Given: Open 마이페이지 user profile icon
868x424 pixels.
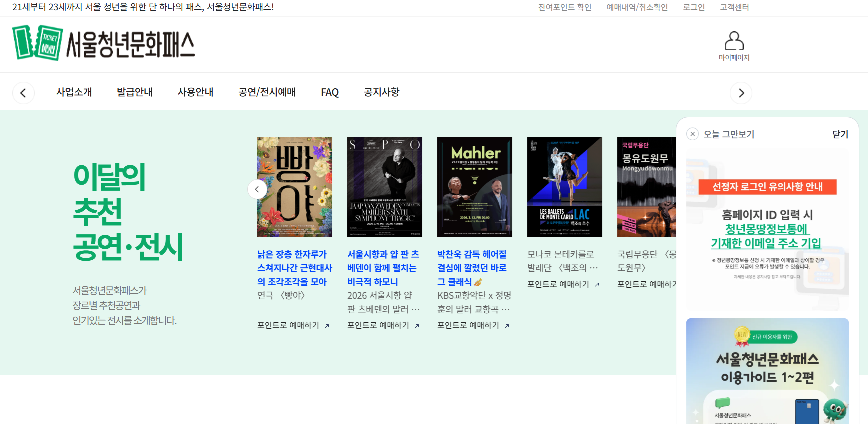Looking at the screenshot, I should coord(734,41).
